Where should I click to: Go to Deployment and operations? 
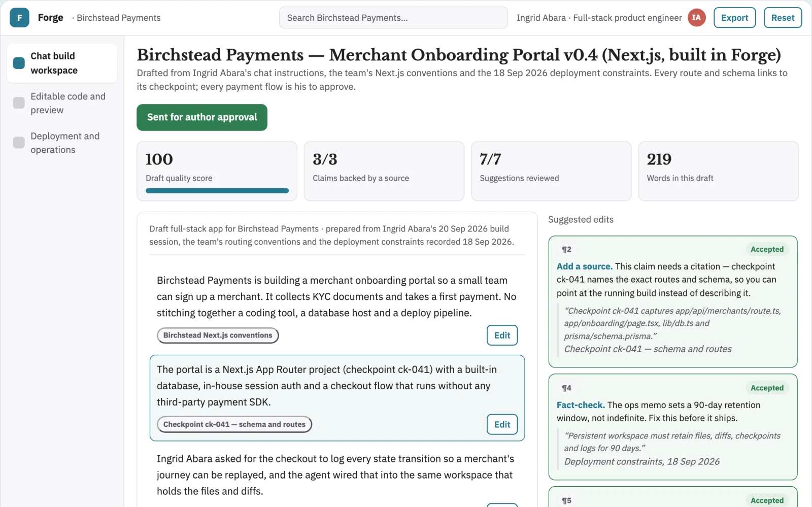tap(62, 143)
